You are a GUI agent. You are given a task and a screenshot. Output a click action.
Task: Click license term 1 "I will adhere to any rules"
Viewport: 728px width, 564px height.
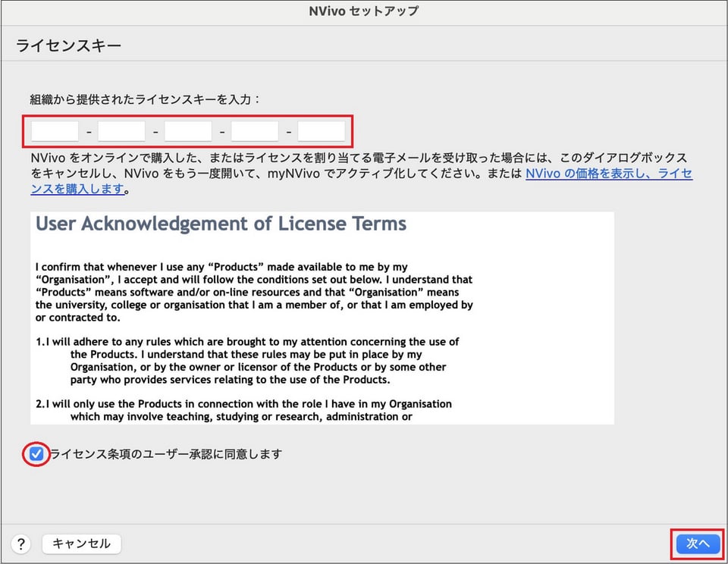click(247, 361)
